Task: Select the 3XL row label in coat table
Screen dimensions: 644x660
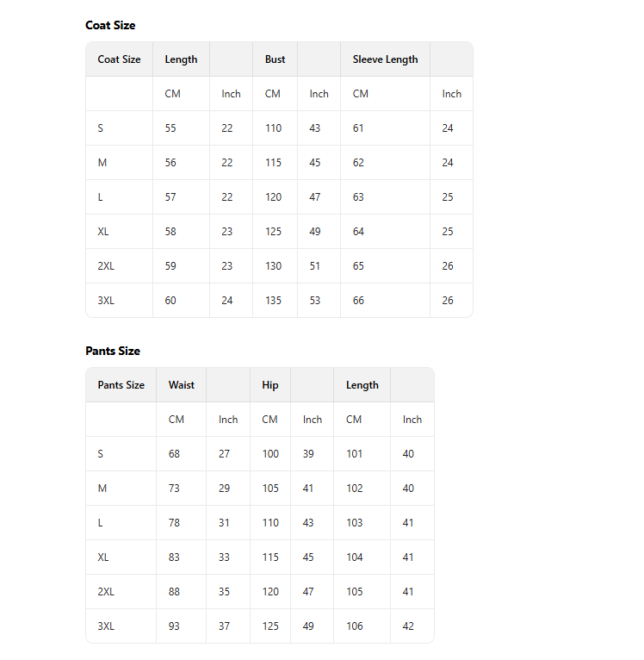Action: 106,301
